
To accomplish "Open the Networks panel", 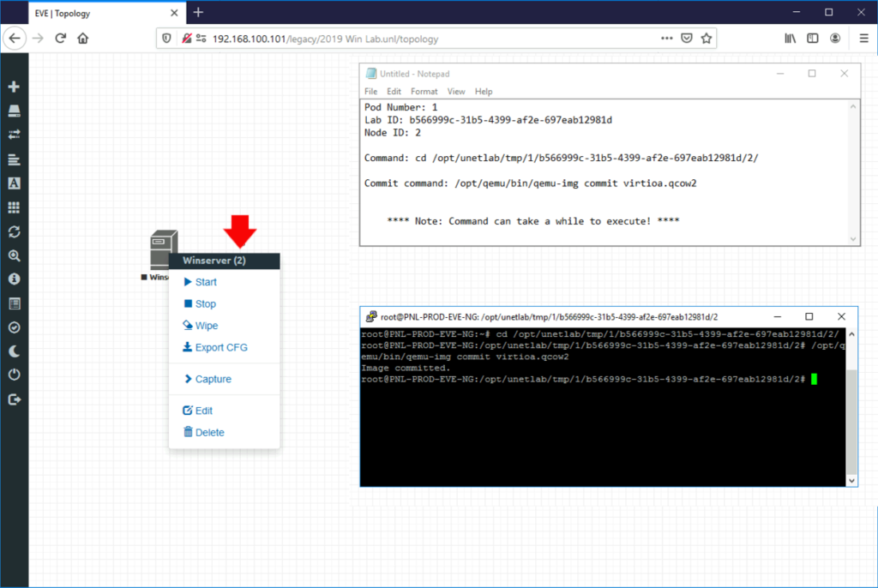I will coord(14,134).
